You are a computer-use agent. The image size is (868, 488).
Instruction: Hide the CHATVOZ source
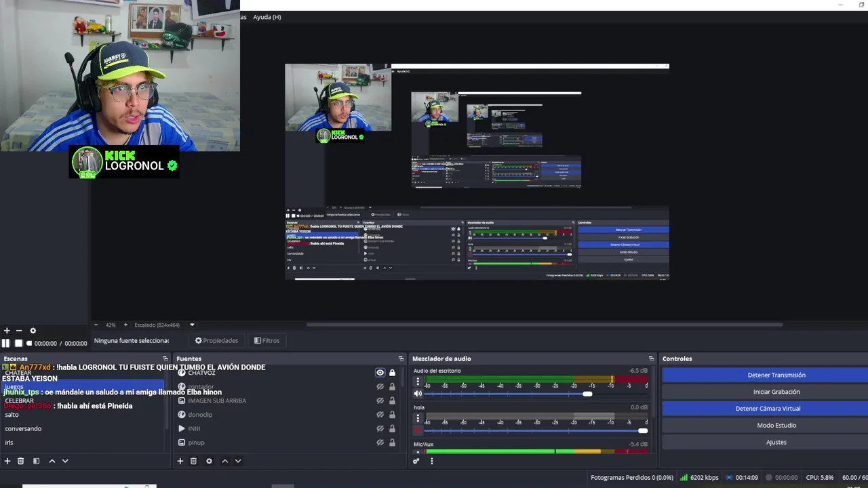(x=380, y=373)
